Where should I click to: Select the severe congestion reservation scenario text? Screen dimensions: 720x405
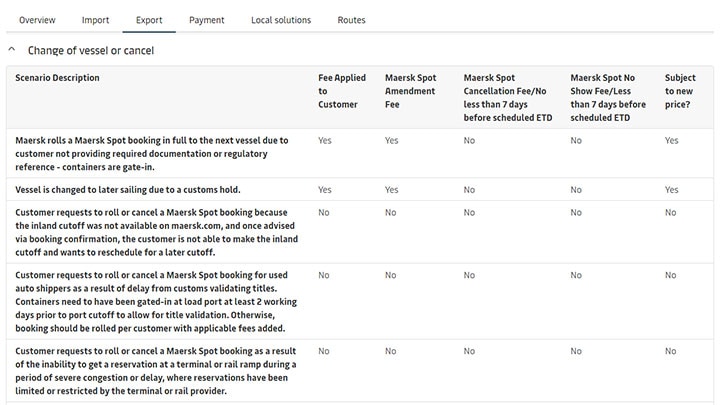pos(156,371)
